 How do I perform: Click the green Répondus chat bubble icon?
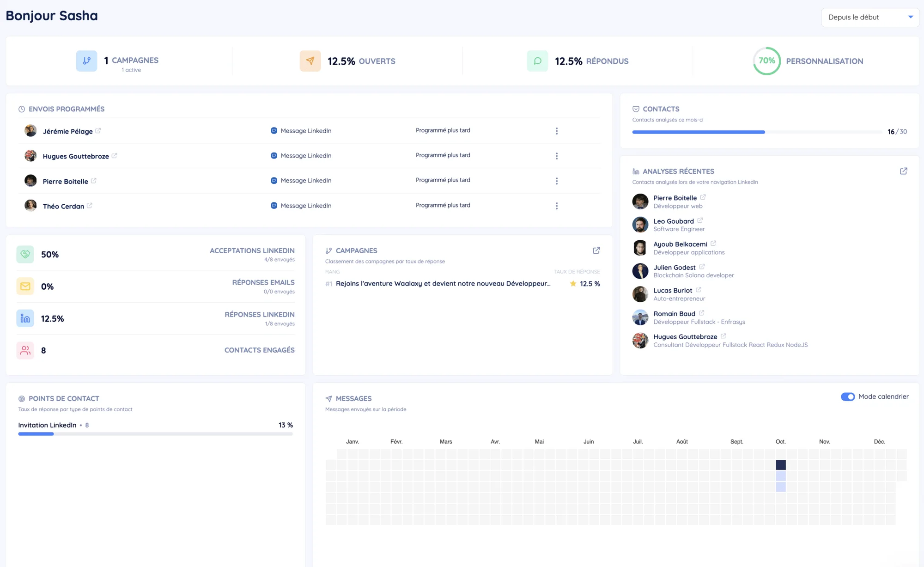click(537, 61)
